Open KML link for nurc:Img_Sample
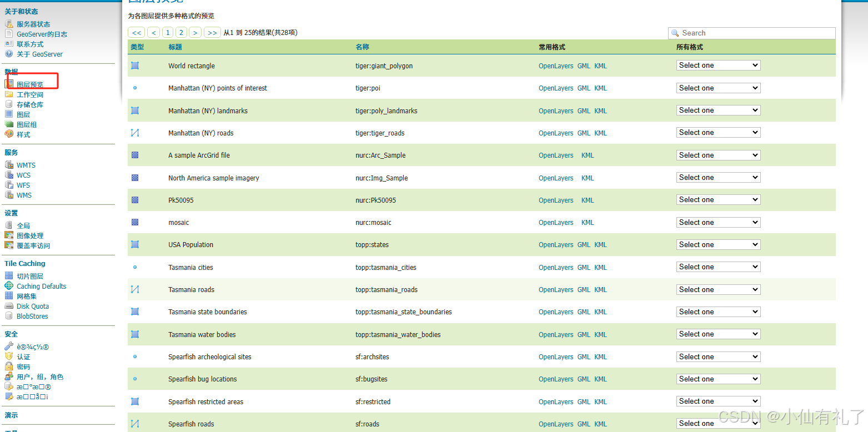The image size is (868, 432). [588, 178]
